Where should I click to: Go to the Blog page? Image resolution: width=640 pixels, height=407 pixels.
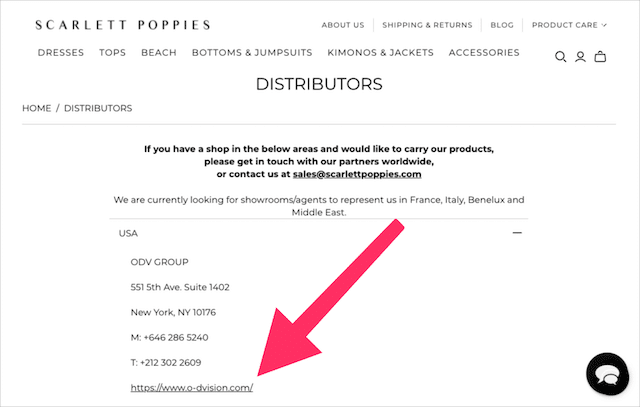click(502, 25)
